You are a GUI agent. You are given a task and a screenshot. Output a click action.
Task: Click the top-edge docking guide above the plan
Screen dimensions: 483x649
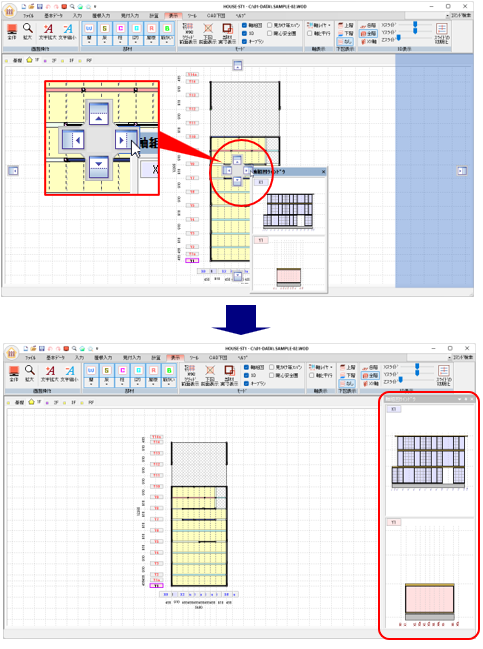pyautogui.click(x=237, y=65)
